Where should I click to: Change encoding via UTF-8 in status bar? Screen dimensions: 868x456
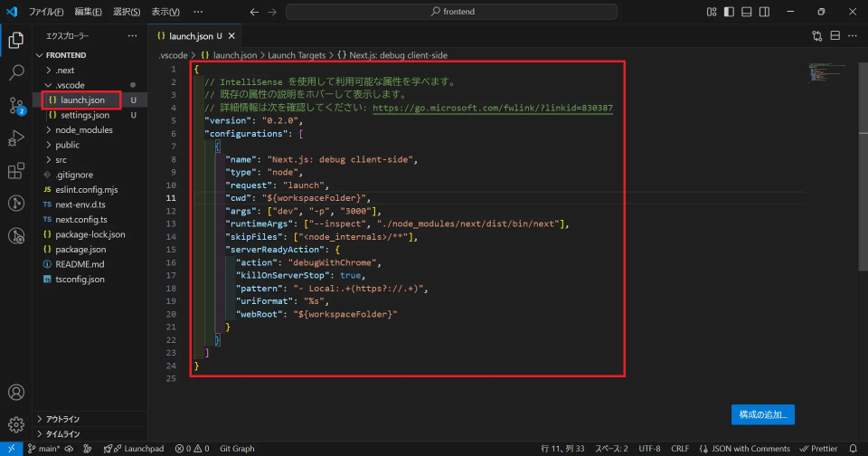pos(649,449)
